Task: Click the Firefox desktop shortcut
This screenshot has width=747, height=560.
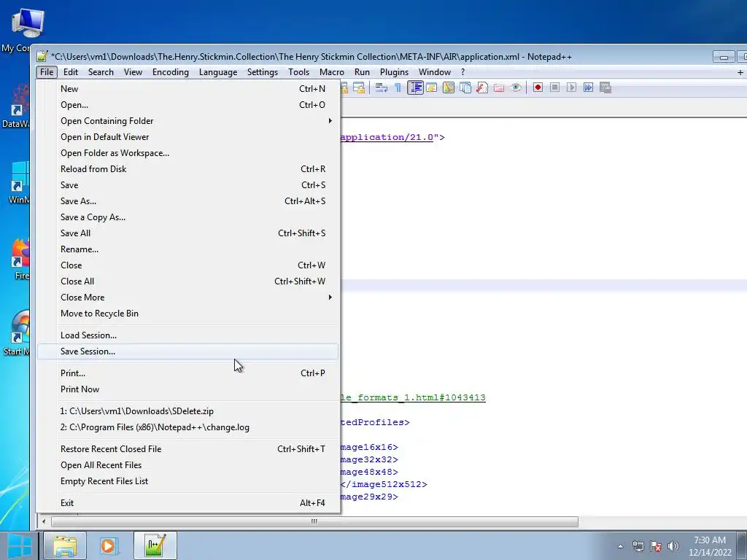Action: coord(19,260)
